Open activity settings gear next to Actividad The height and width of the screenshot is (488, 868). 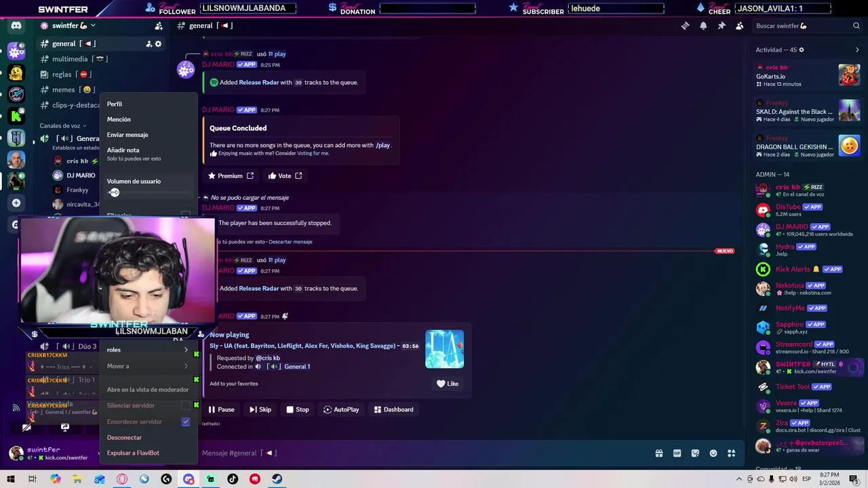802,50
